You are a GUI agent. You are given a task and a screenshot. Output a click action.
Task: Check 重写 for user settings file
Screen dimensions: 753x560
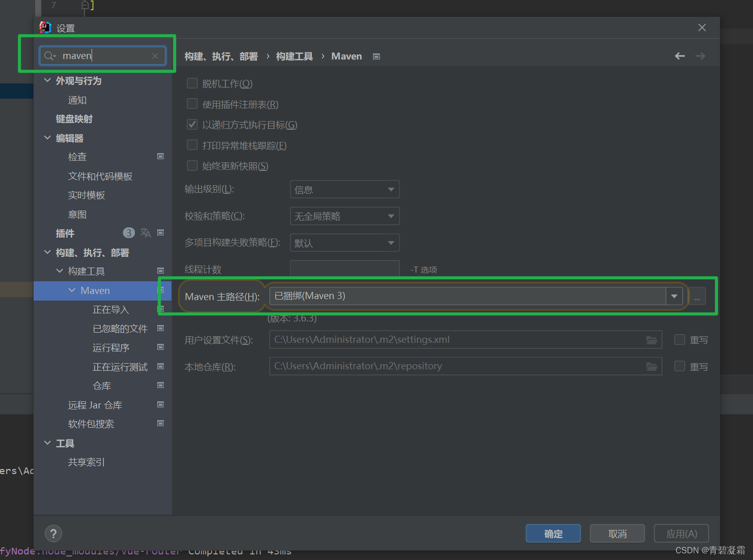pos(680,340)
